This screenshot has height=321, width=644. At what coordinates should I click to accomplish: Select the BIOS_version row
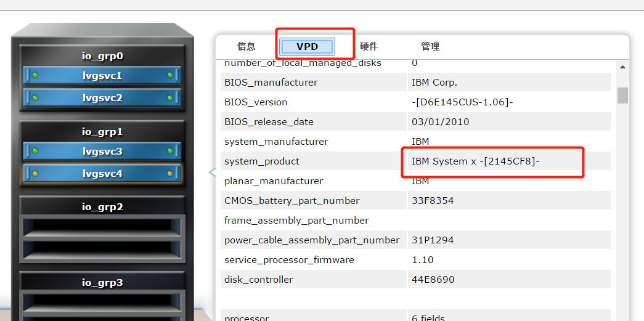416,102
